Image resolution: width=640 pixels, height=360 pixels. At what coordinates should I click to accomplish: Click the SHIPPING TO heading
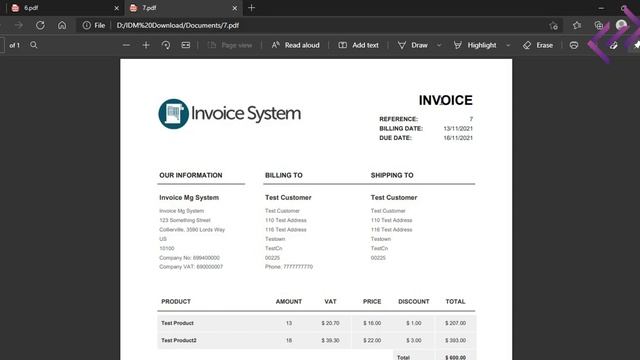(x=392, y=175)
